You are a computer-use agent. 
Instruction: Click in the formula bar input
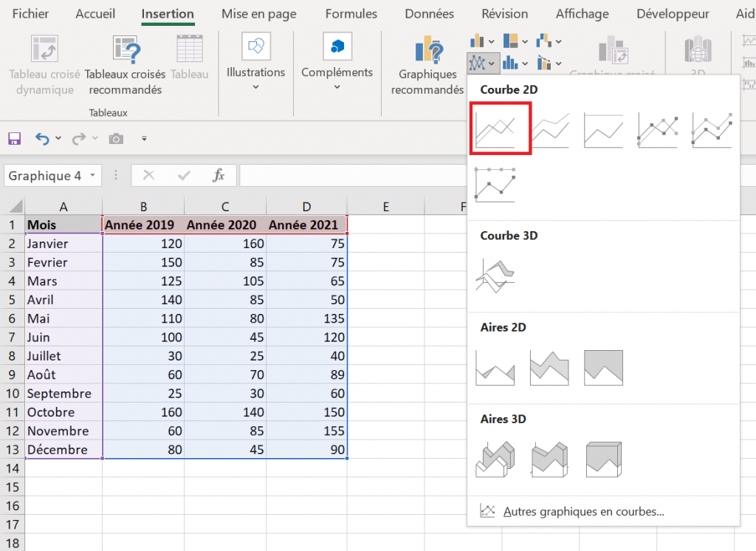[353, 175]
